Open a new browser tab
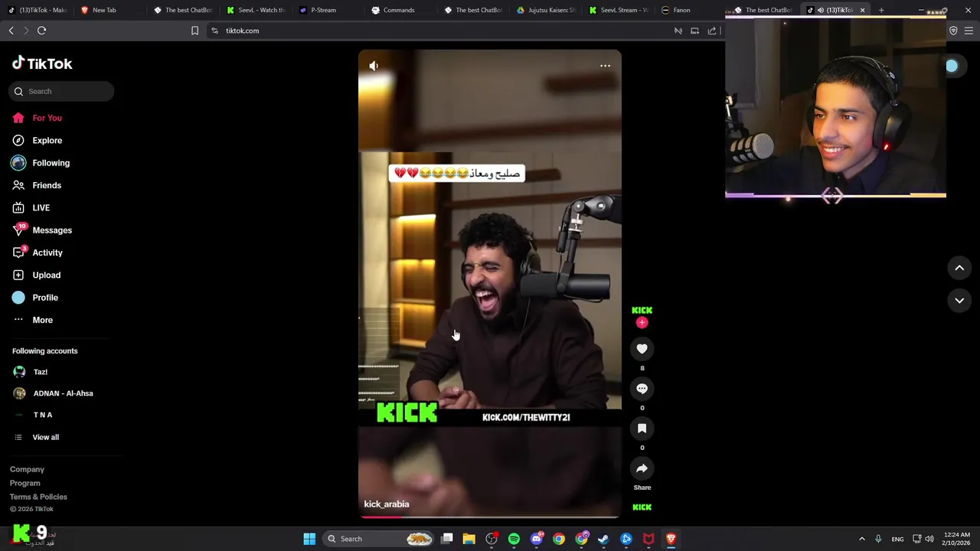Image resolution: width=980 pixels, height=551 pixels. (x=881, y=10)
